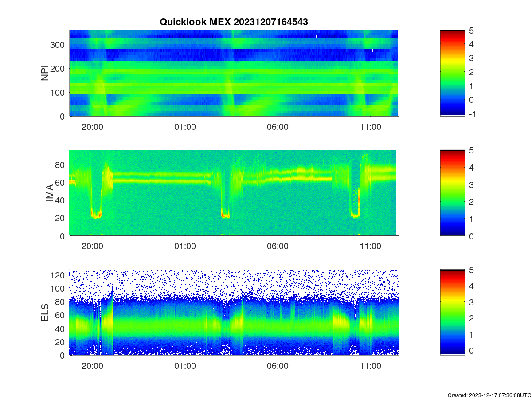
Task: Select the NPI y-axis label
Action: tap(45, 73)
